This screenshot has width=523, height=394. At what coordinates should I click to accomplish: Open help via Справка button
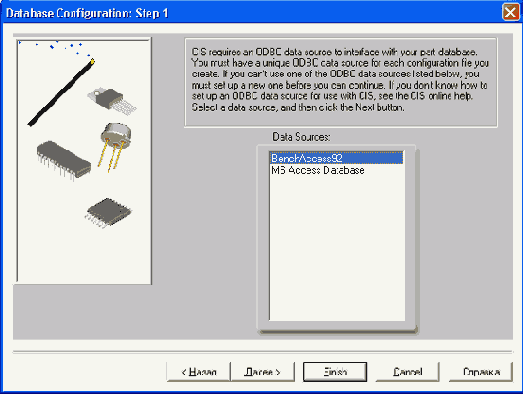tap(481, 372)
